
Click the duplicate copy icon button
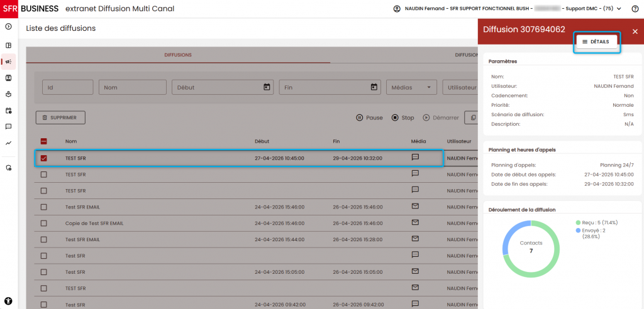473,118
